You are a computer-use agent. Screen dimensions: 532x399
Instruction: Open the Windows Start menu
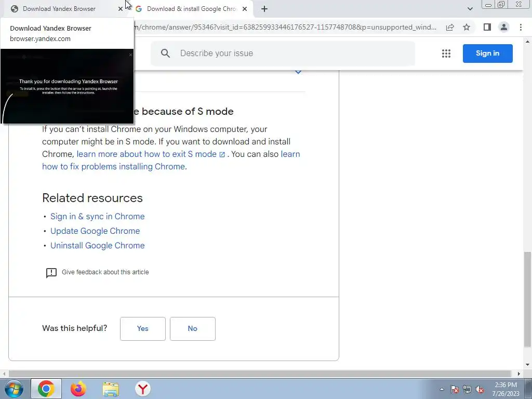[x=13, y=389]
